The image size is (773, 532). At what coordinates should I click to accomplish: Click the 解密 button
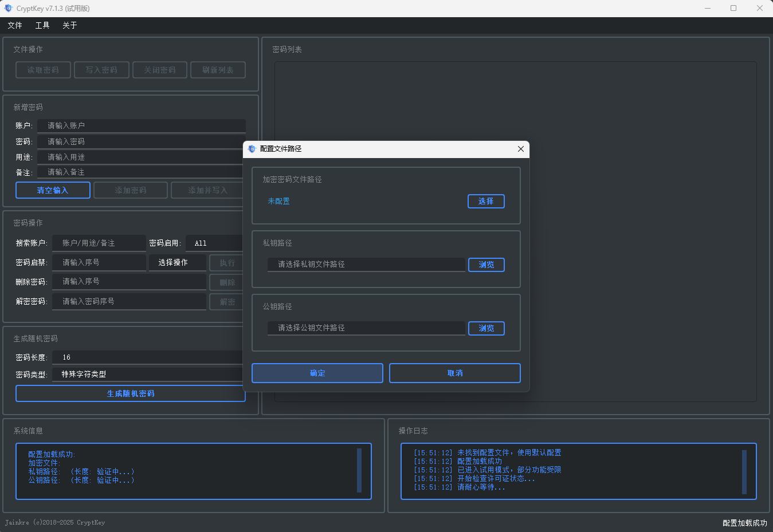tap(226, 302)
